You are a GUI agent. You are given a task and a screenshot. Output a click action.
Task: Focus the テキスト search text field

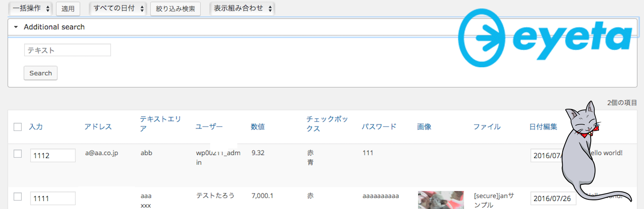pos(68,50)
